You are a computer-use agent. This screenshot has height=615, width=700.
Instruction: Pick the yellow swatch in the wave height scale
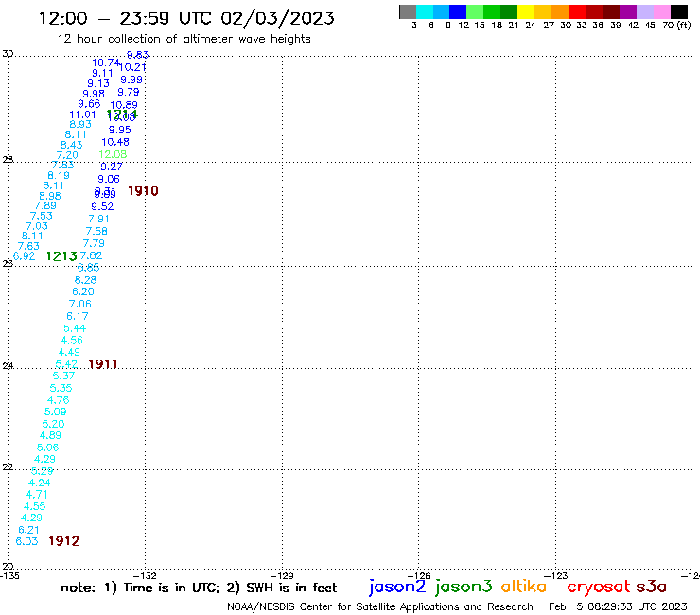(x=526, y=11)
